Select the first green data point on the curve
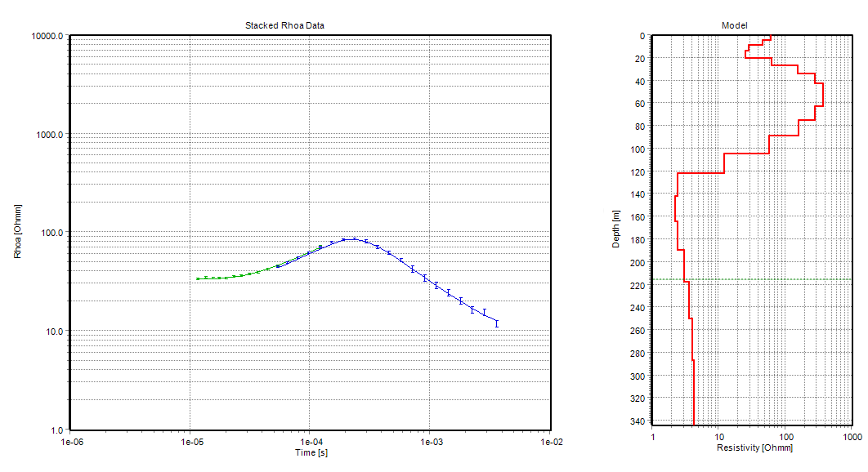The width and height of the screenshot is (868, 472). point(198,278)
